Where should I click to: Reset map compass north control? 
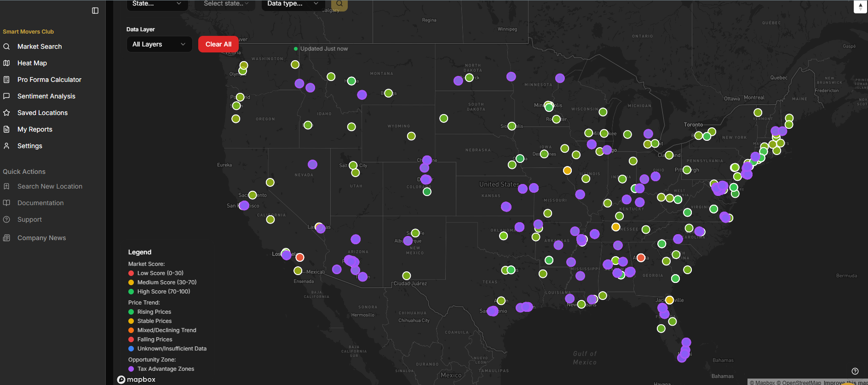click(860, 7)
